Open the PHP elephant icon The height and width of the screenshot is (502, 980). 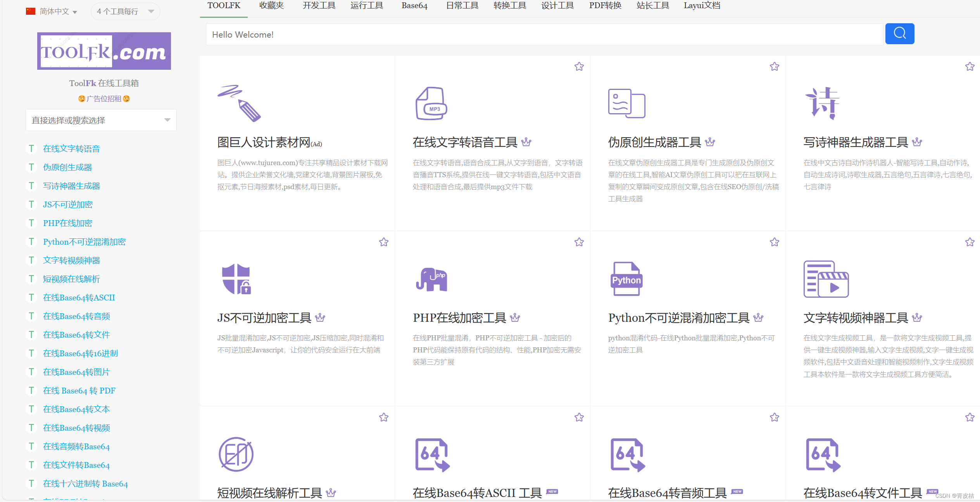click(x=431, y=279)
